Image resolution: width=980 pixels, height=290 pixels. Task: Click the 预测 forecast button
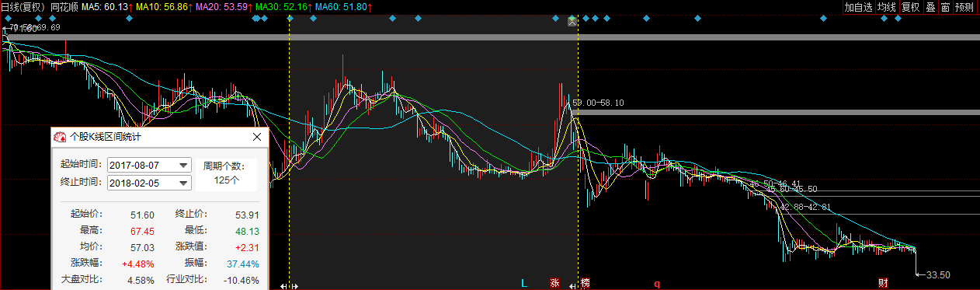[x=964, y=7]
